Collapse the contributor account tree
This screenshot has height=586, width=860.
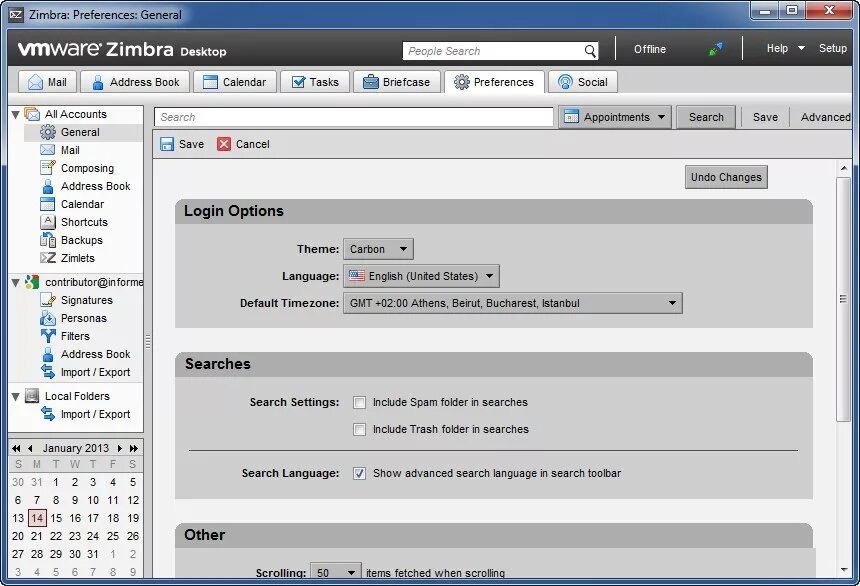(16, 283)
